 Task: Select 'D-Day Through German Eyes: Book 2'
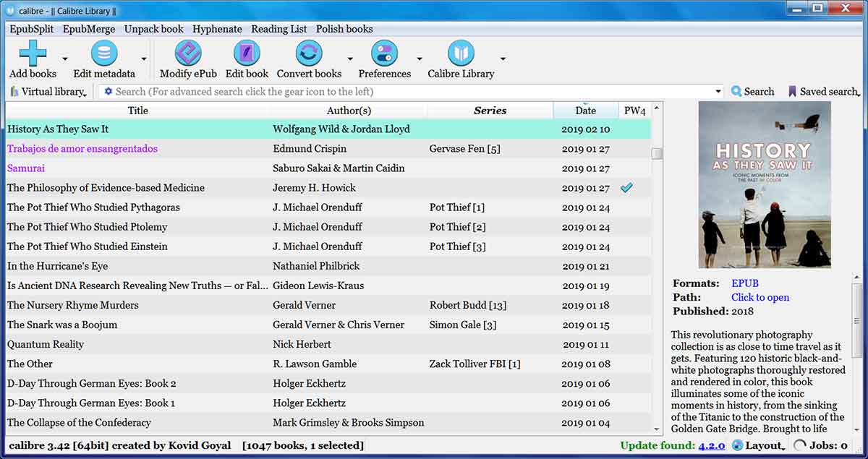(91, 383)
